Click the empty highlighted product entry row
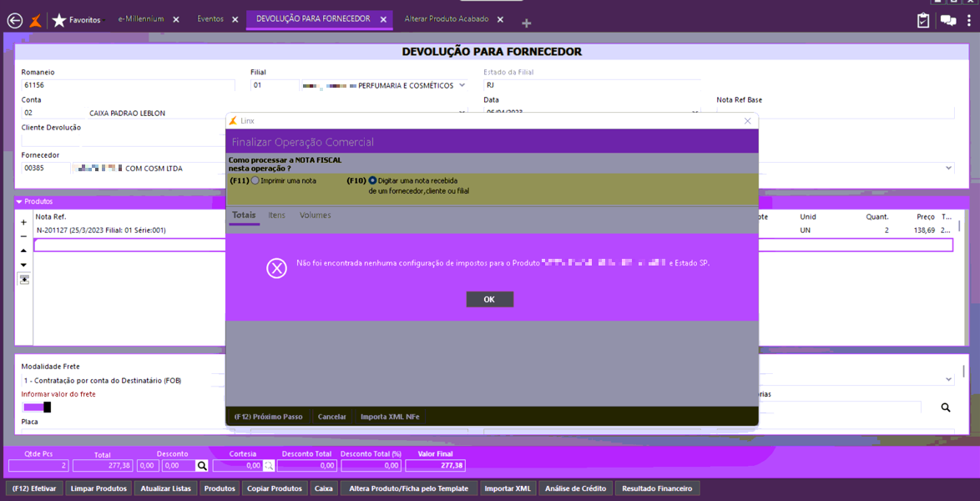Viewport: 980px width, 501px height. (493, 245)
